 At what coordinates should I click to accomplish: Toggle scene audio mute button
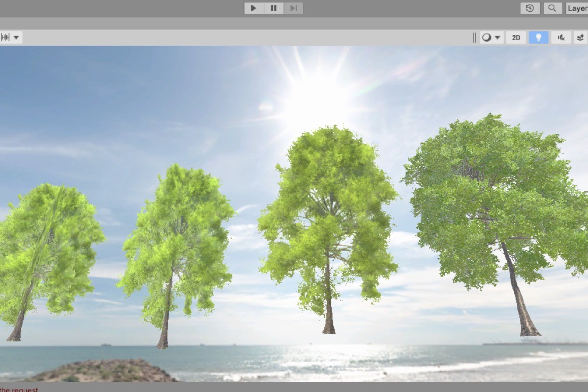[561, 38]
